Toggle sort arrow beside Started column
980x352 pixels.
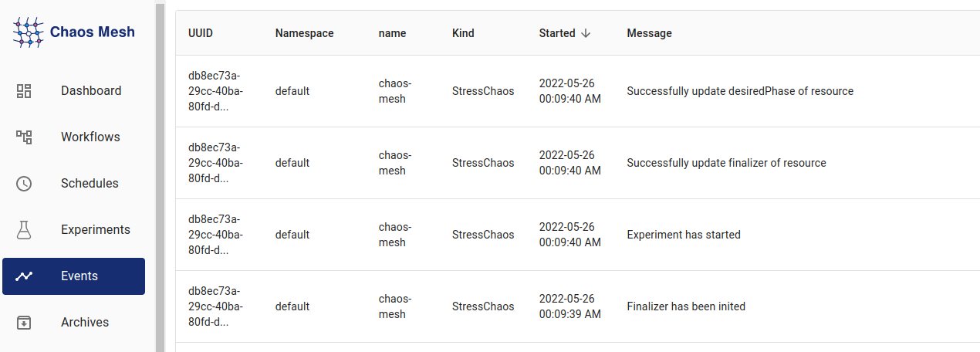(586, 33)
